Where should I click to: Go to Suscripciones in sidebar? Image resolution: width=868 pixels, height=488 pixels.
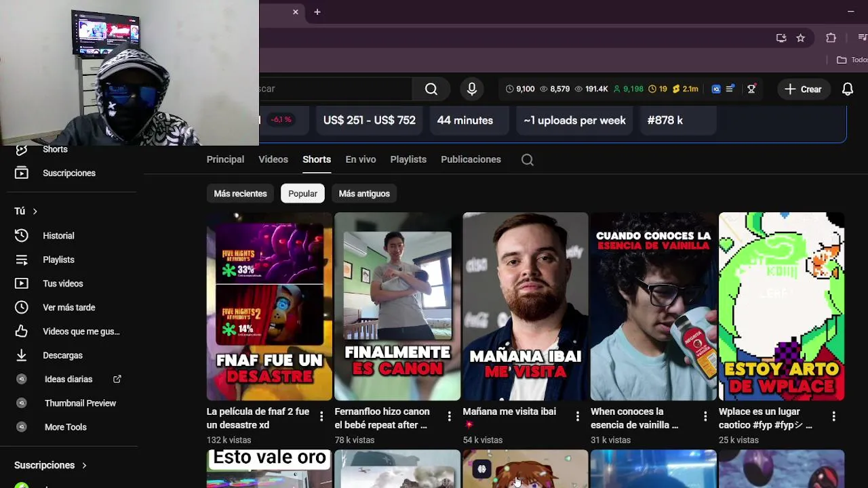68,173
